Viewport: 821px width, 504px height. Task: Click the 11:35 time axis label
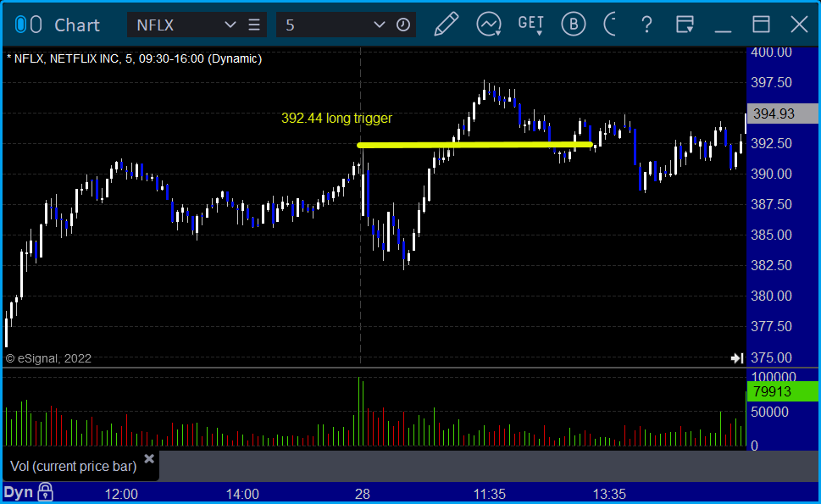pyautogui.click(x=490, y=494)
